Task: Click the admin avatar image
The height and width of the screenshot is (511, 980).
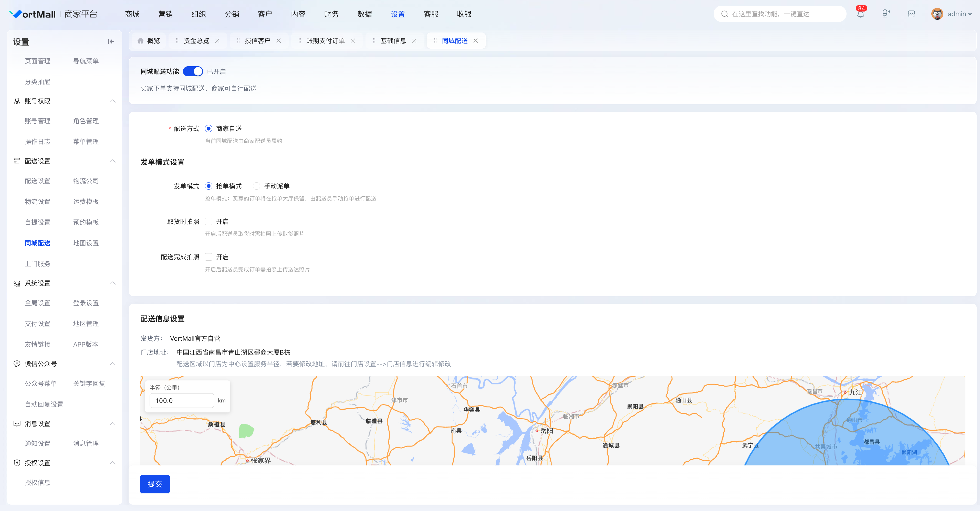Action: (937, 14)
